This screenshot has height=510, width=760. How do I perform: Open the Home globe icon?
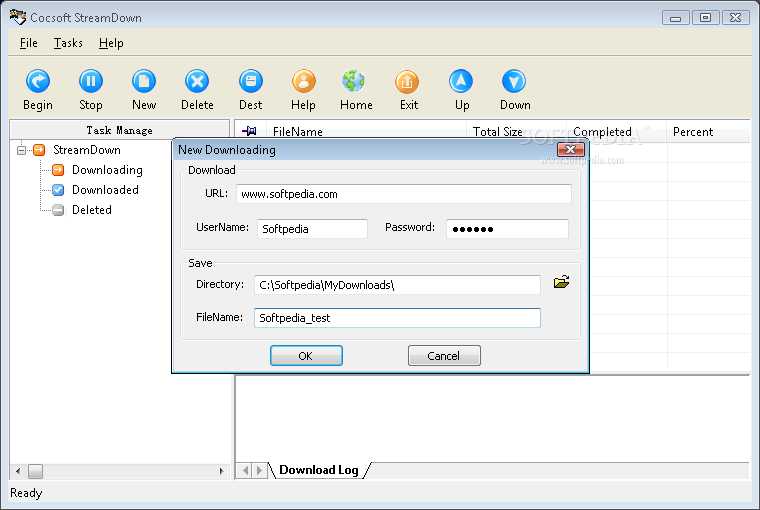354,81
